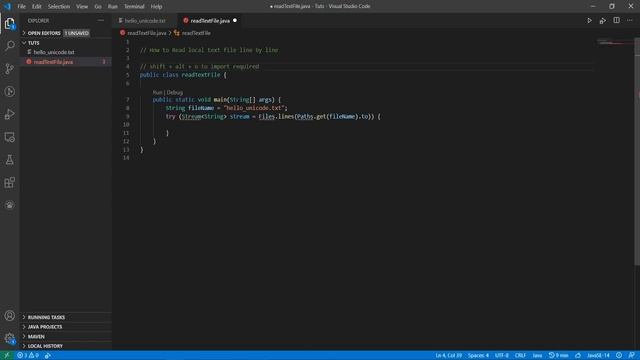Open the Run menu
Image resolution: width=640 pixels, height=360 pixels.
pyautogui.click(x=113, y=7)
